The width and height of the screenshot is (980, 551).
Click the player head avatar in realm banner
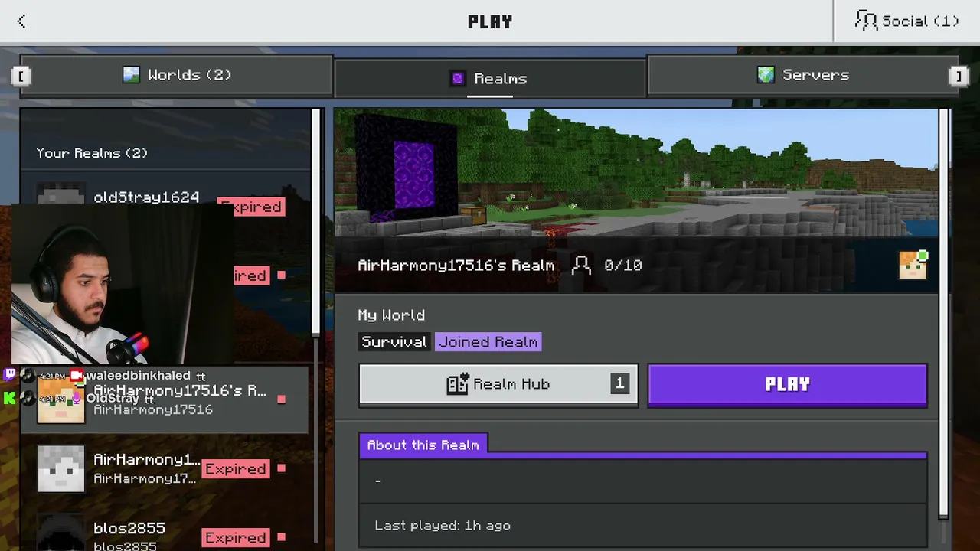click(913, 265)
